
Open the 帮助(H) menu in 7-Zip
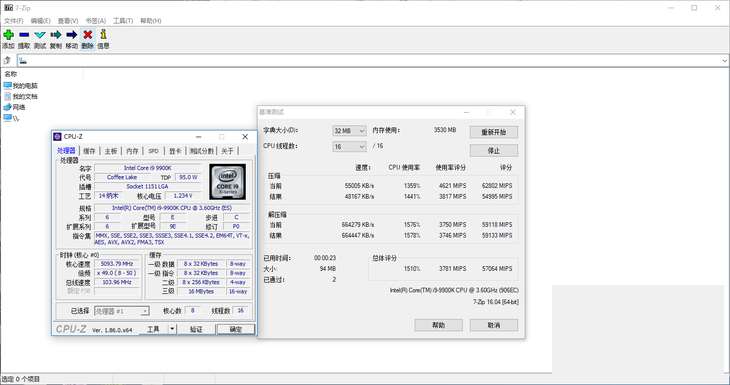151,21
